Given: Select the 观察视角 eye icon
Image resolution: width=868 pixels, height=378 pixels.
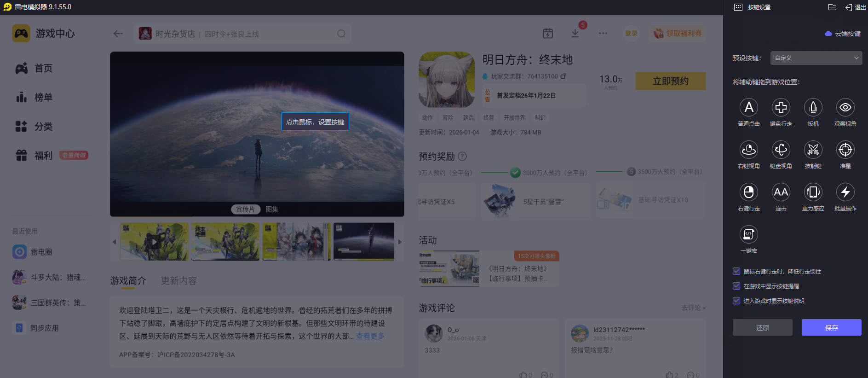Looking at the screenshot, I should [x=845, y=108].
